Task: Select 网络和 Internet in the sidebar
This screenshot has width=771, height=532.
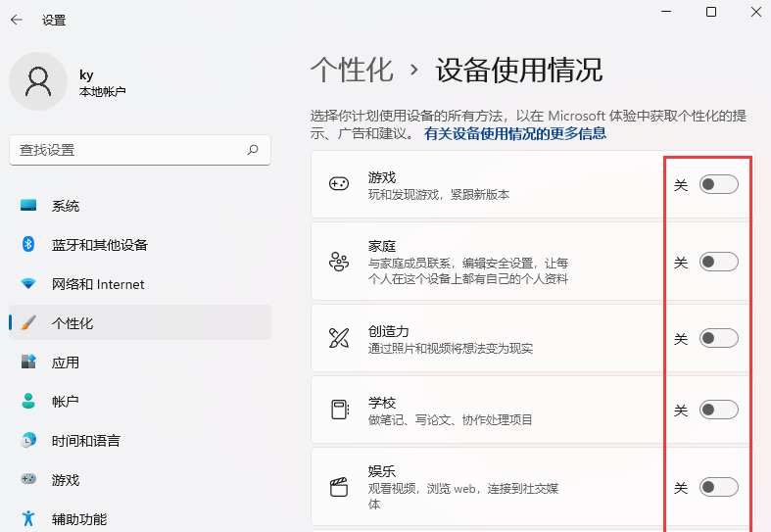Action: [98, 284]
